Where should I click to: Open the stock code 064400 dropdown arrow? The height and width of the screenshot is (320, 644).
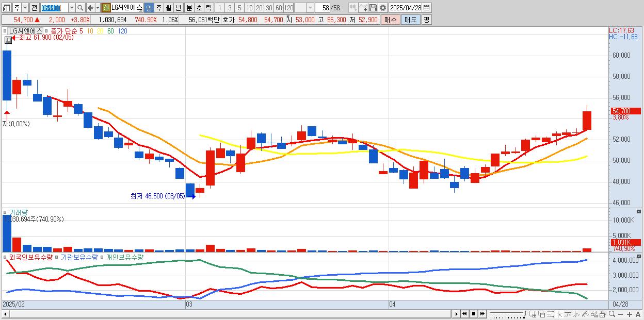point(72,8)
